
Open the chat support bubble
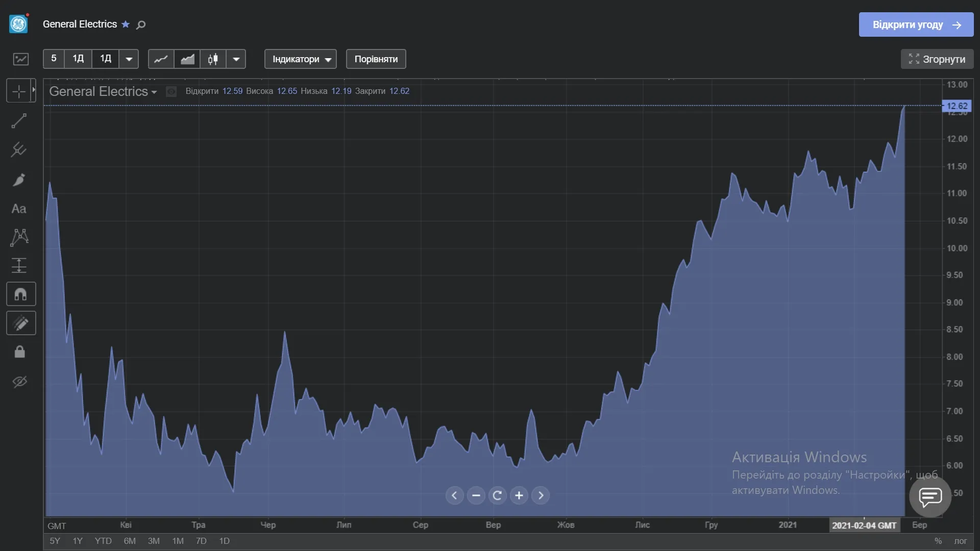tap(930, 496)
